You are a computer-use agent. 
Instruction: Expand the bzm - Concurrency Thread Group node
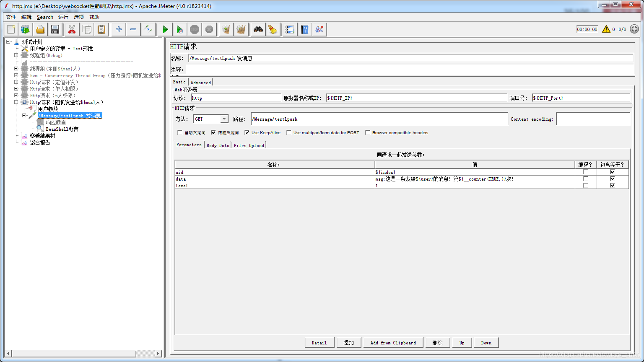16,75
